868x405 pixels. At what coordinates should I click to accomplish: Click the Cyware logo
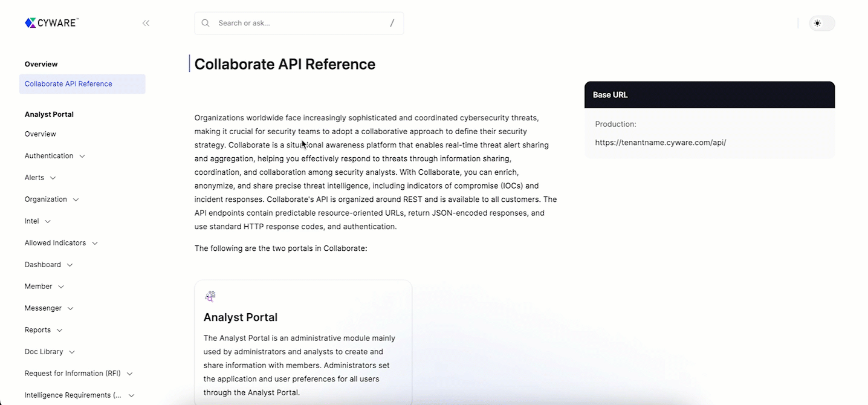tap(51, 23)
